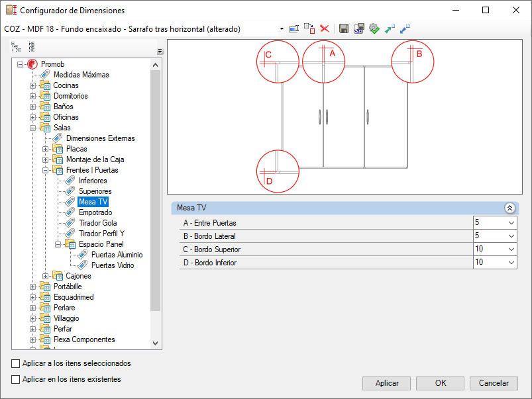Click the folder icon beside Salas
The height and width of the screenshot is (399, 532).
[45, 128]
